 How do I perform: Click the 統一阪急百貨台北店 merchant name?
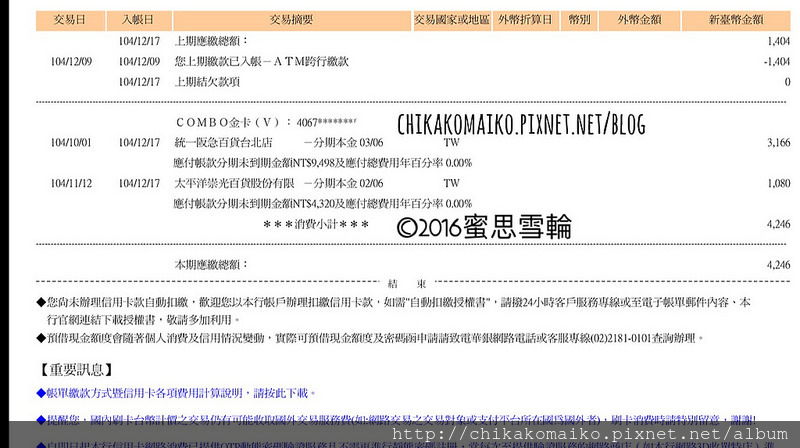click(x=223, y=142)
